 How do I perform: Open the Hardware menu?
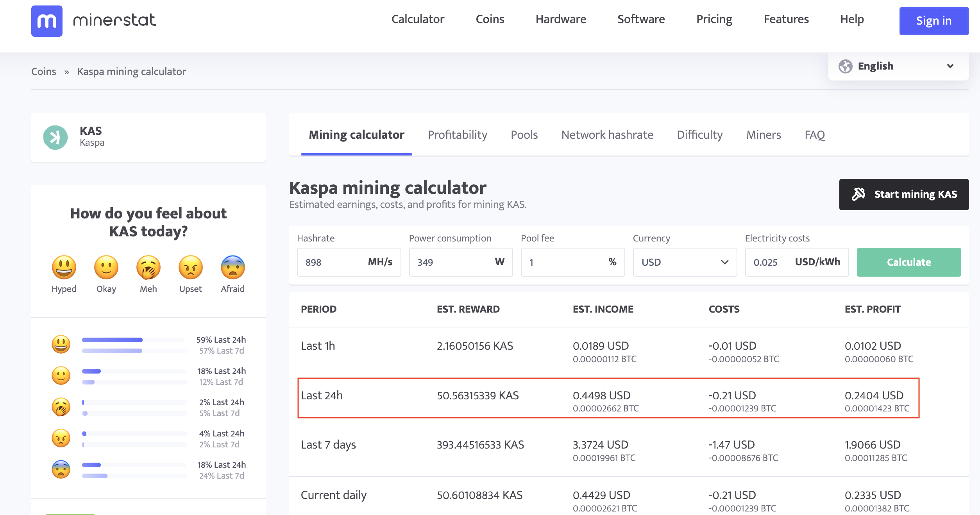click(x=561, y=19)
